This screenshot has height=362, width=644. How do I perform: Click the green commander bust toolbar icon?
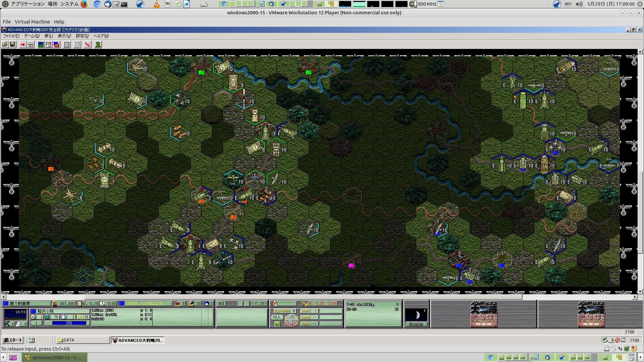click(98, 45)
